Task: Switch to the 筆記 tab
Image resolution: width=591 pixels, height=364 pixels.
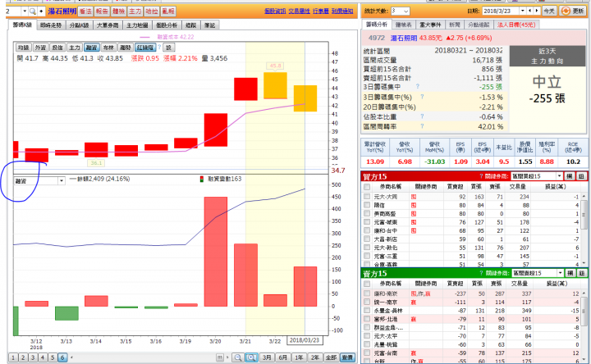Action: (x=209, y=25)
